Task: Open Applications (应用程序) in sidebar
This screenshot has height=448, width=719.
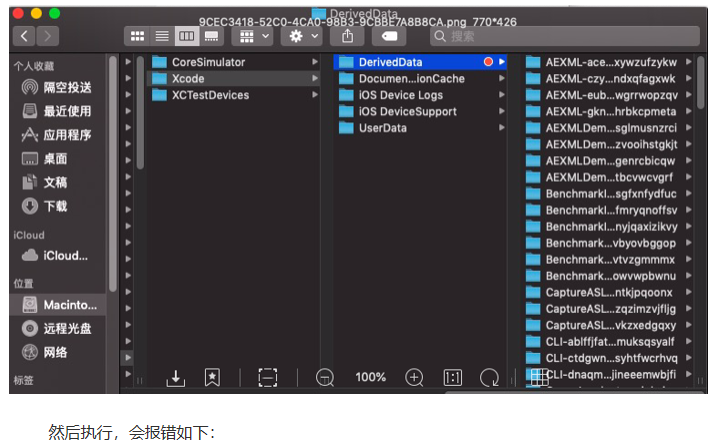Action: [x=57, y=135]
